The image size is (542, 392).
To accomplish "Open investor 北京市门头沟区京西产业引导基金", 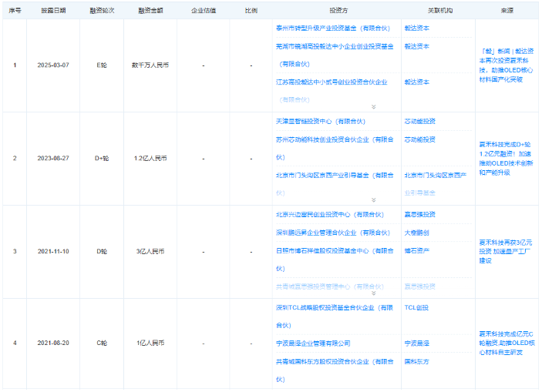I will pyautogui.click(x=335, y=184).
